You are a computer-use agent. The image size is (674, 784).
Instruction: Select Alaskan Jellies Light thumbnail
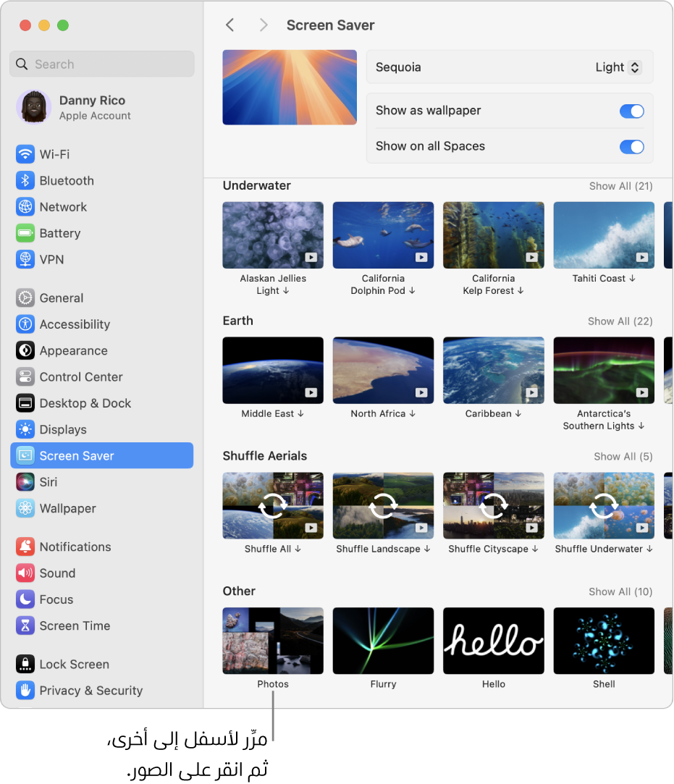point(273,235)
